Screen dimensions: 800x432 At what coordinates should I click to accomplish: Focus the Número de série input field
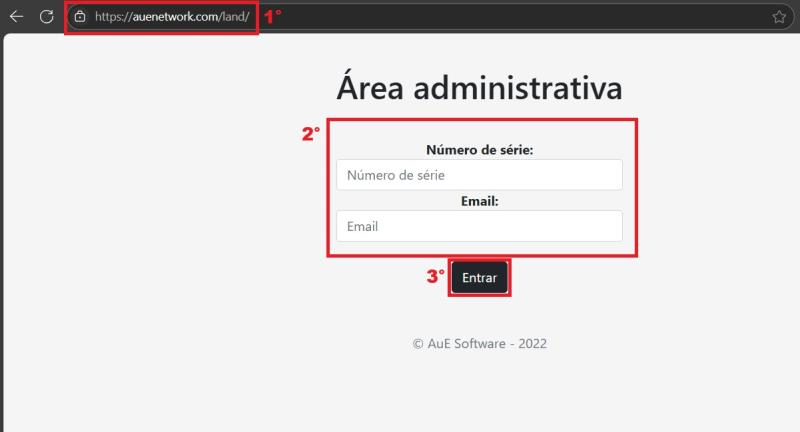[x=479, y=175]
